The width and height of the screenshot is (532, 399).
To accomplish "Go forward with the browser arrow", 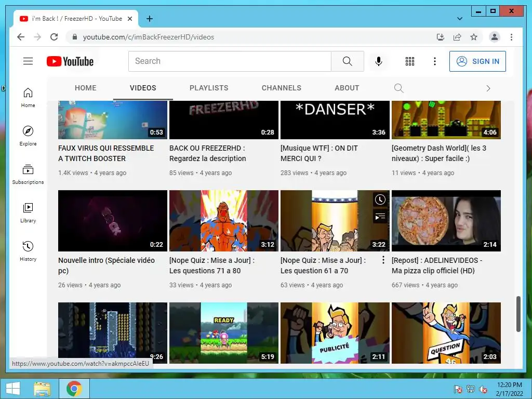I will (37, 37).
